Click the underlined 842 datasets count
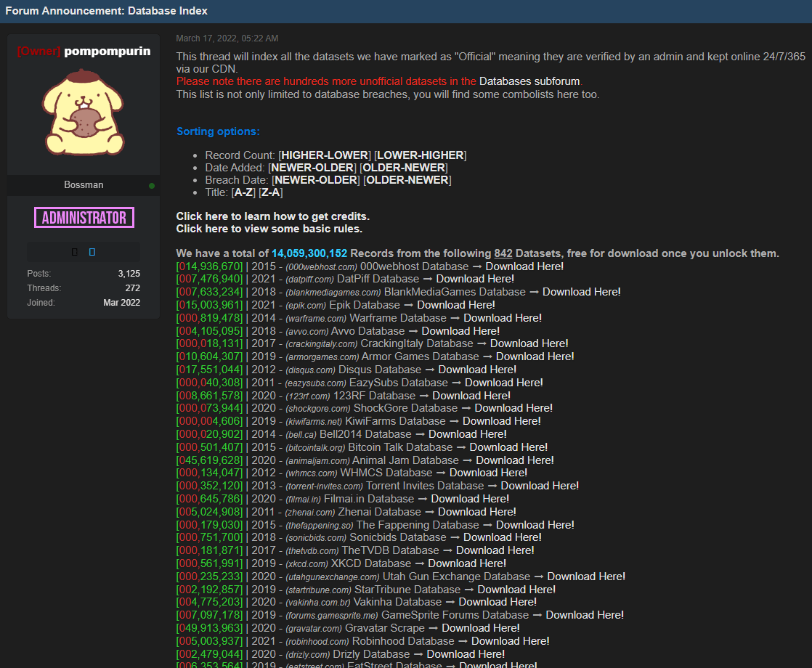This screenshot has width=812, height=668. 503,253
